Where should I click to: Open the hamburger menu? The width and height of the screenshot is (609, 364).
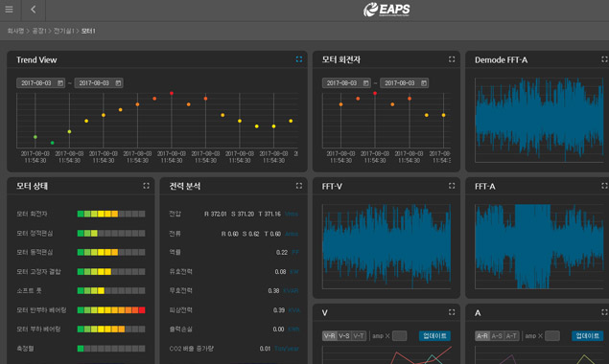click(9, 10)
